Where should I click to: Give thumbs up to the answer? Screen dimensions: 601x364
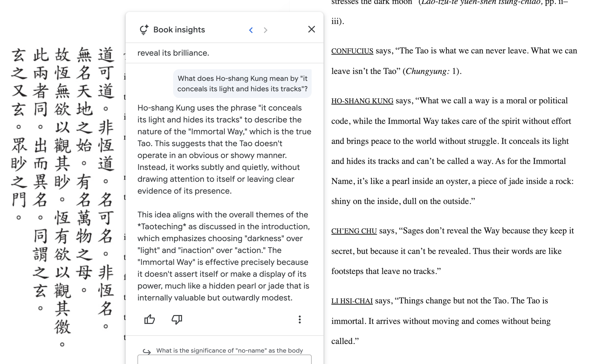pyautogui.click(x=150, y=319)
